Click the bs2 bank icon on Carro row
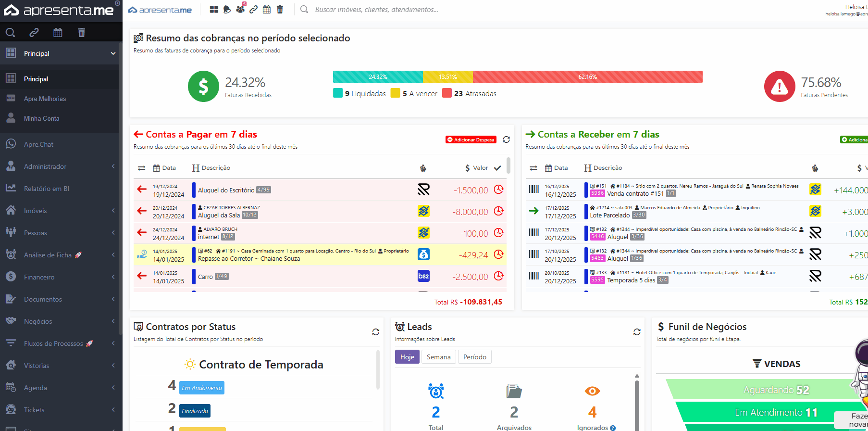Screen dimensions: 868x431 click(x=423, y=276)
